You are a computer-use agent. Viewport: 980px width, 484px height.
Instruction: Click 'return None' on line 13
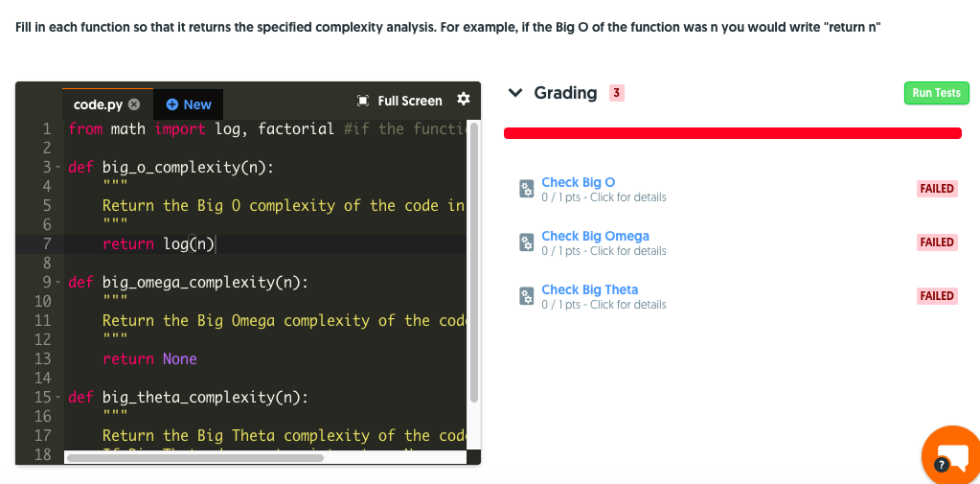(x=150, y=359)
